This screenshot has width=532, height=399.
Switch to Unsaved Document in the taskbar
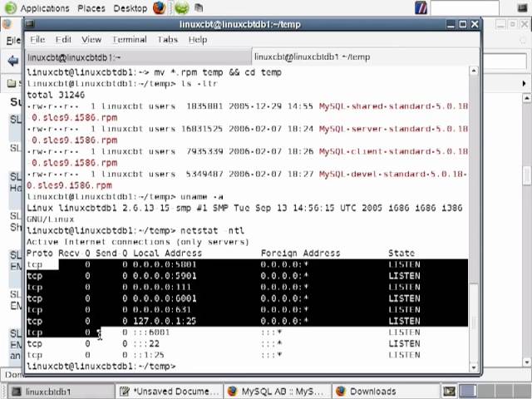tap(169, 392)
